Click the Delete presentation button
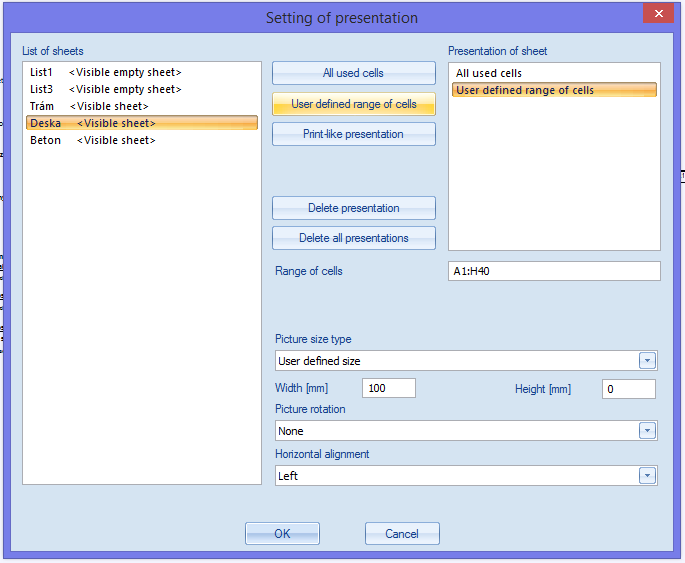 353,208
